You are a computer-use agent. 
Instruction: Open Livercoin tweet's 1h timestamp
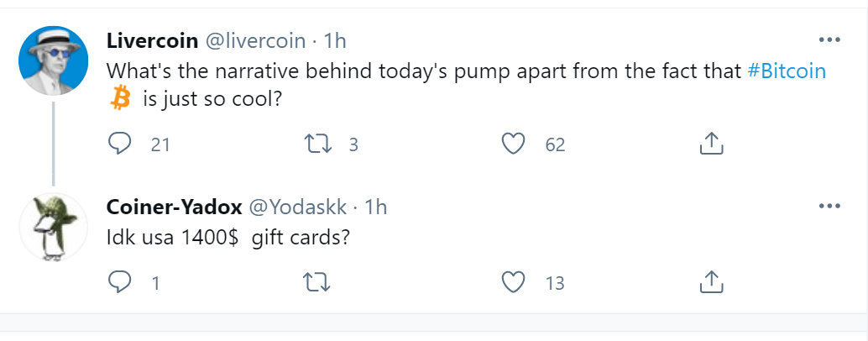point(334,40)
